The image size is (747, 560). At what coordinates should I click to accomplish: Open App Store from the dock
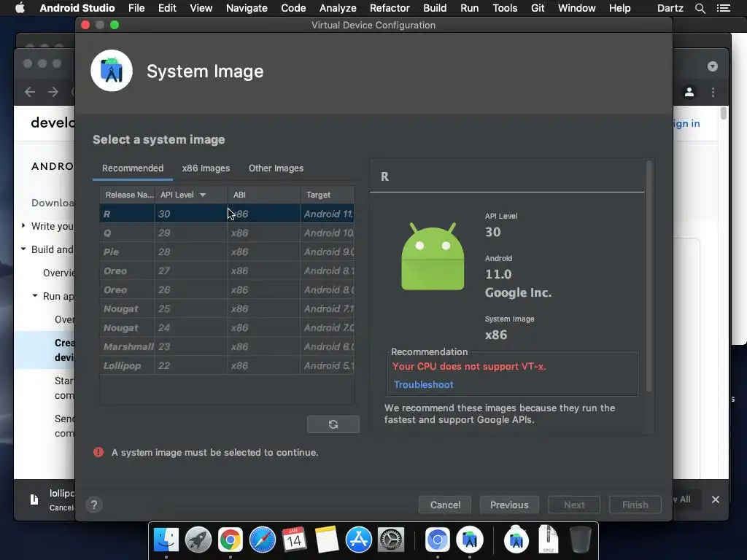358,540
